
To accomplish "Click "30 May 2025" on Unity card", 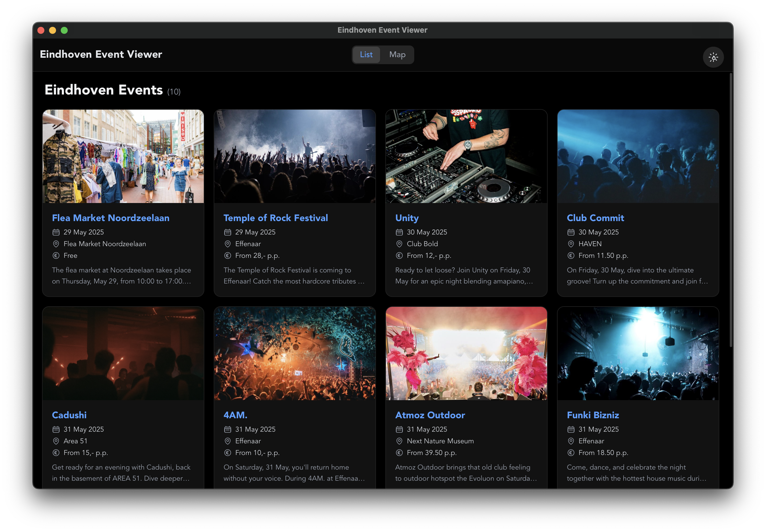I will 427,232.
